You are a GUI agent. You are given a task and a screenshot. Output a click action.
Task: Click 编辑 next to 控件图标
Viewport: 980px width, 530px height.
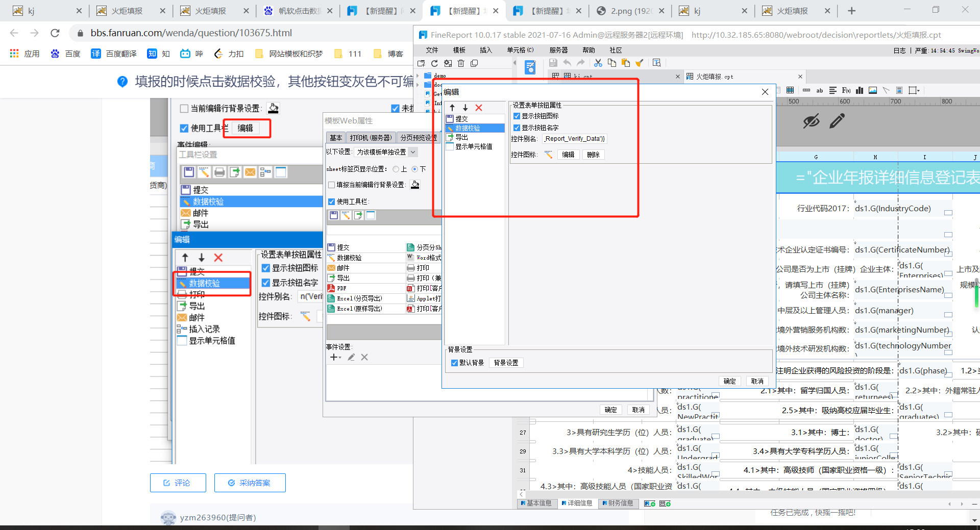pyautogui.click(x=568, y=155)
